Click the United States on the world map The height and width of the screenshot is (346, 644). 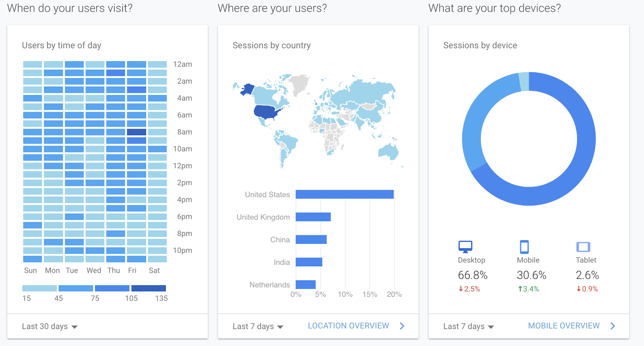pyautogui.click(x=267, y=112)
